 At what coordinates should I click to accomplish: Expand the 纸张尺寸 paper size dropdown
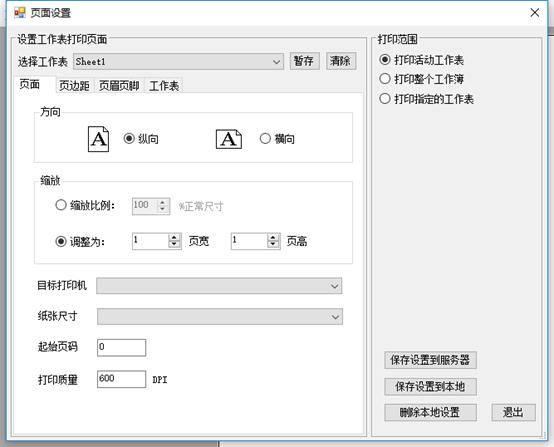coord(220,317)
